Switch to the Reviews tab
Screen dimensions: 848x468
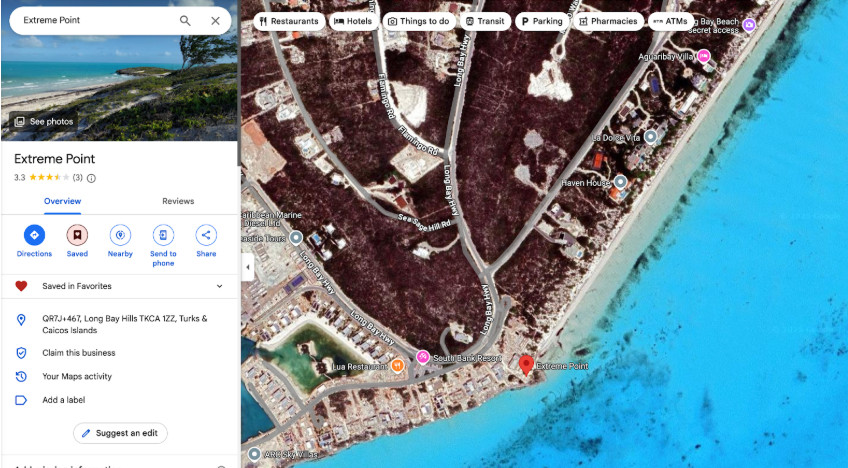178,201
